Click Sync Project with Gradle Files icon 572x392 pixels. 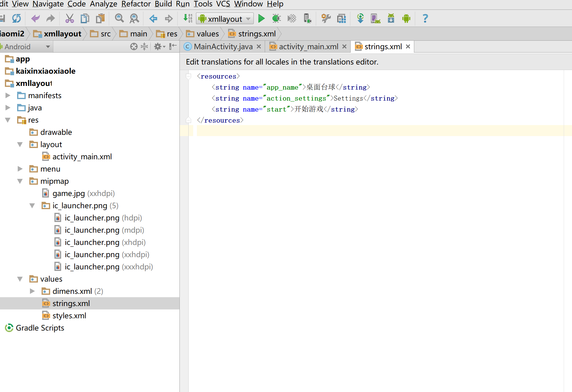(360, 19)
